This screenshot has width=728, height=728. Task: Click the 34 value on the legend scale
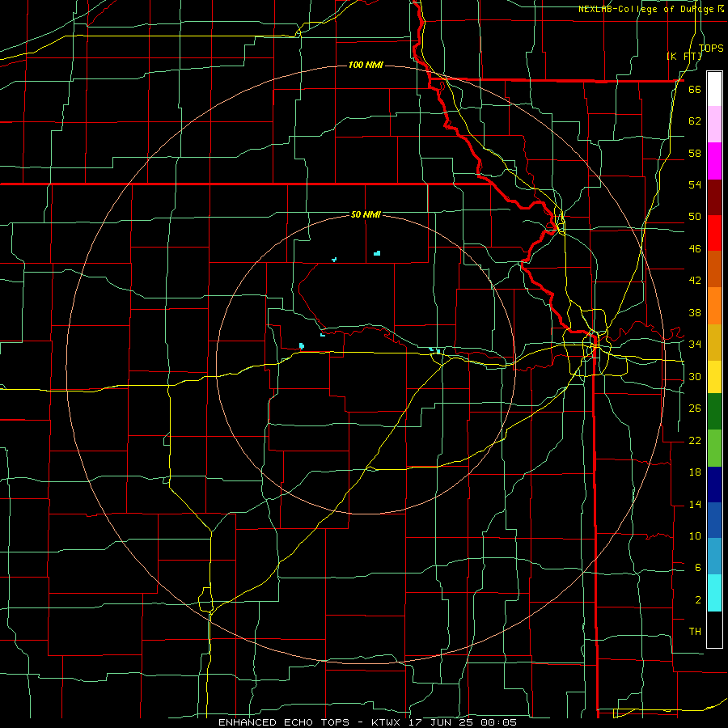pos(695,345)
